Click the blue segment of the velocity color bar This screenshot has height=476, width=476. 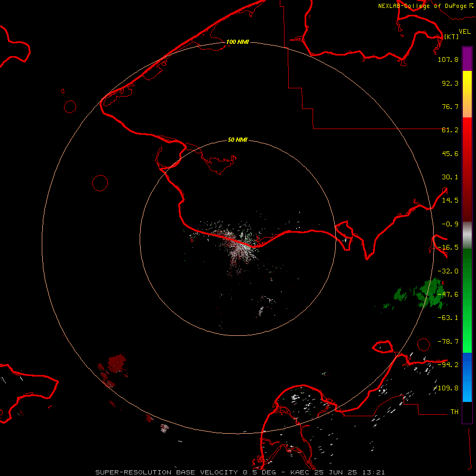click(467, 377)
